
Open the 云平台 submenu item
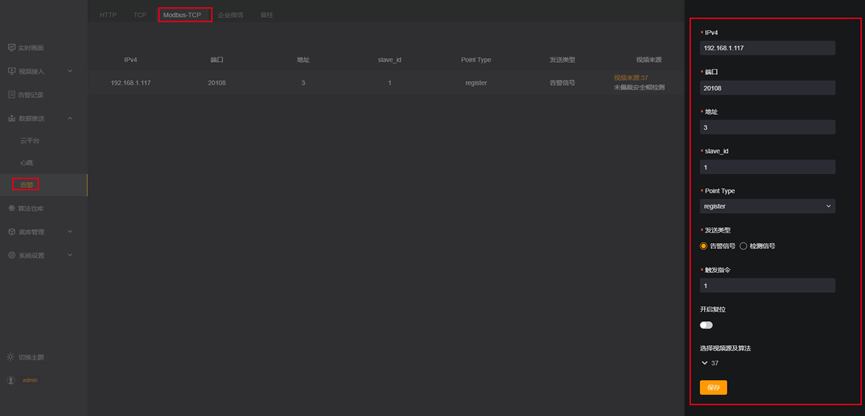[30, 141]
